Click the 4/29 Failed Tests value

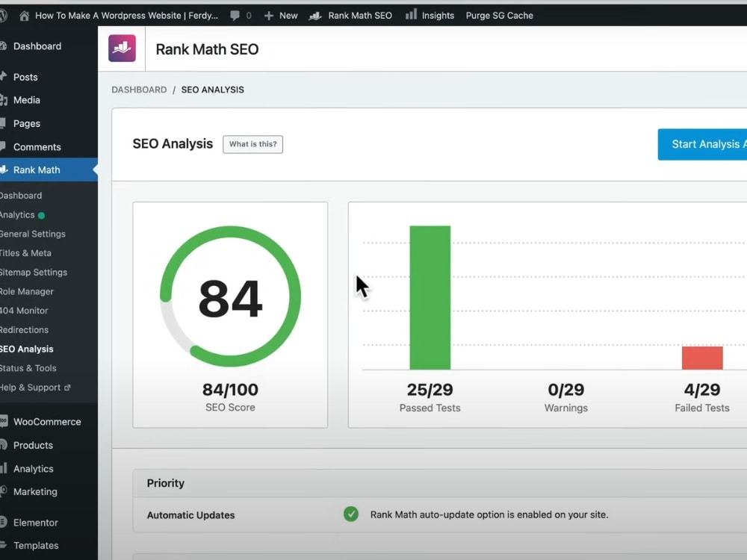702,390
